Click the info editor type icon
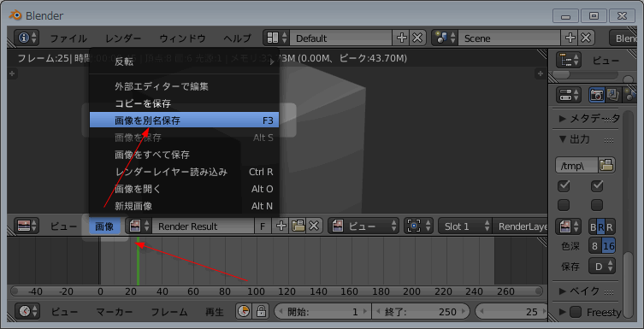 tap(27, 38)
